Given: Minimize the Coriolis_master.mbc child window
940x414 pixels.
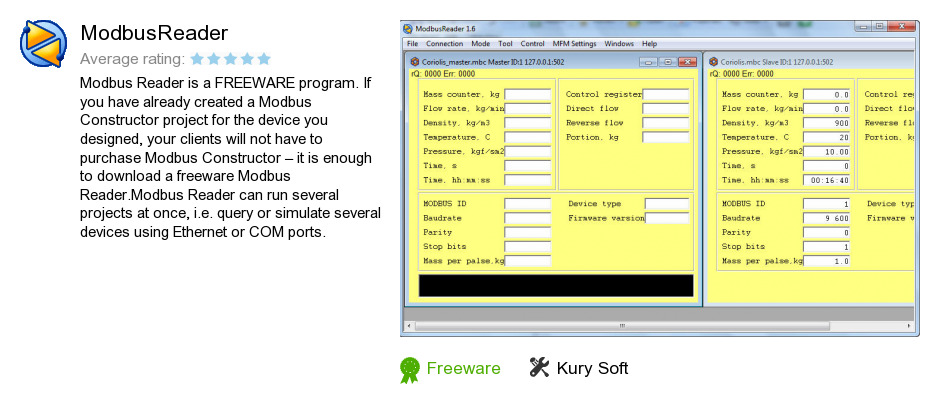Looking at the screenshot, I should coord(649,62).
